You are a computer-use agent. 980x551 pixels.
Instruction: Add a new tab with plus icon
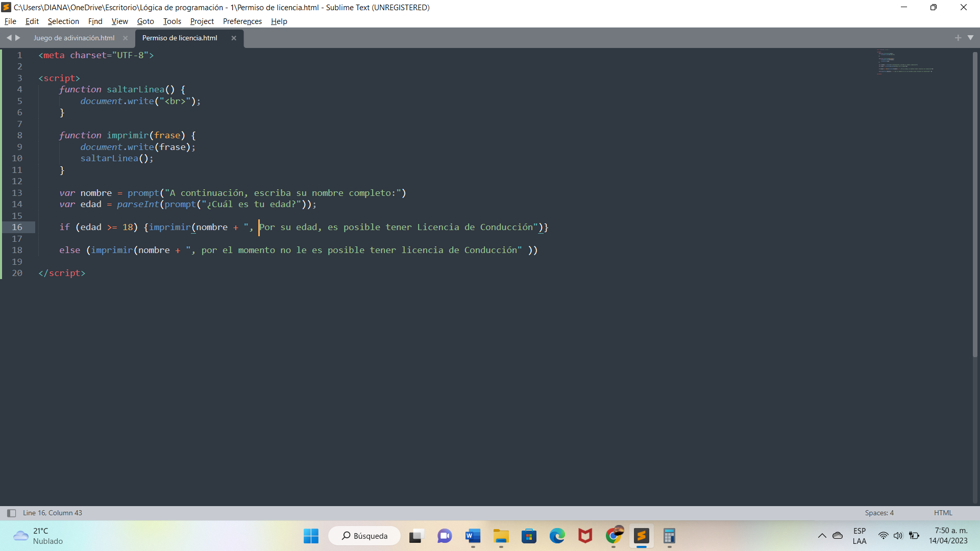click(x=958, y=38)
